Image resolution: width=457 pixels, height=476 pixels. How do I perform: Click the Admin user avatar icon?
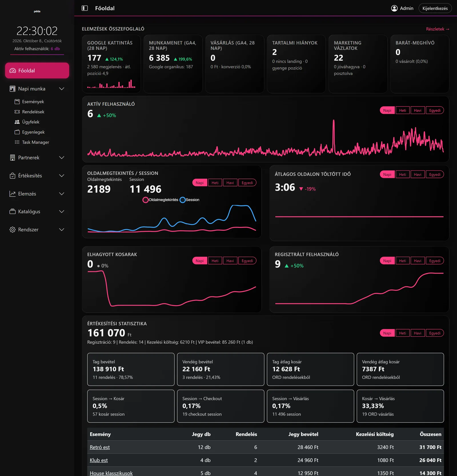pyautogui.click(x=394, y=8)
